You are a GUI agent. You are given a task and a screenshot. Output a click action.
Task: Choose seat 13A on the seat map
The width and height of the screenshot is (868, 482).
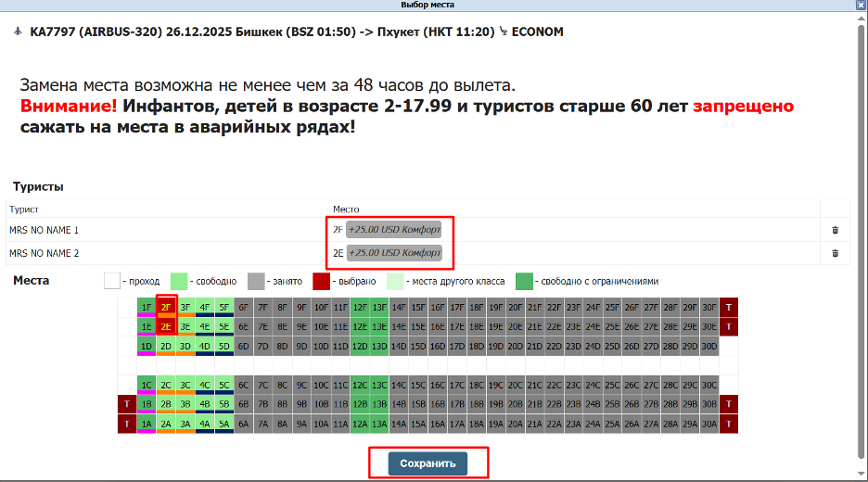(380, 424)
